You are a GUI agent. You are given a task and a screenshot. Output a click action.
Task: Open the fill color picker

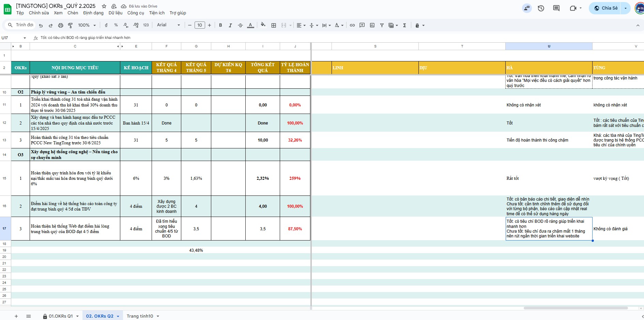coord(263,25)
